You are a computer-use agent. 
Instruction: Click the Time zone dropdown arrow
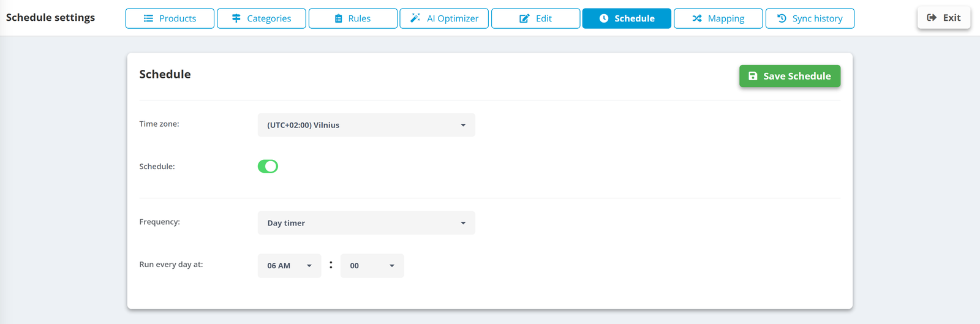[x=463, y=126]
